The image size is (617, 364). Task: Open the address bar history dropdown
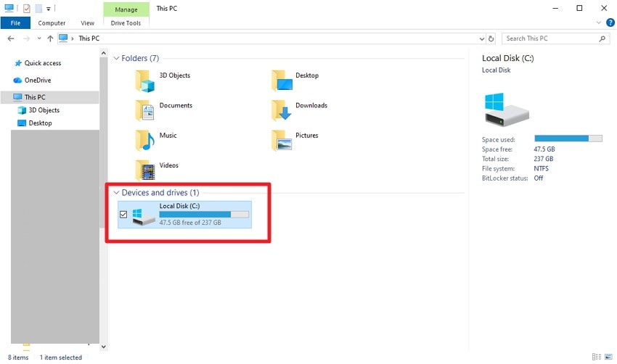(482, 38)
